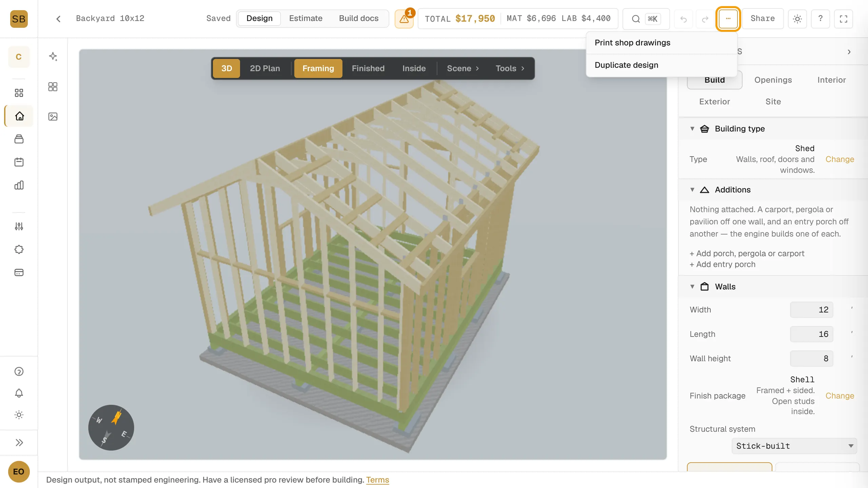Collapse the Walls section

pyautogui.click(x=692, y=287)
